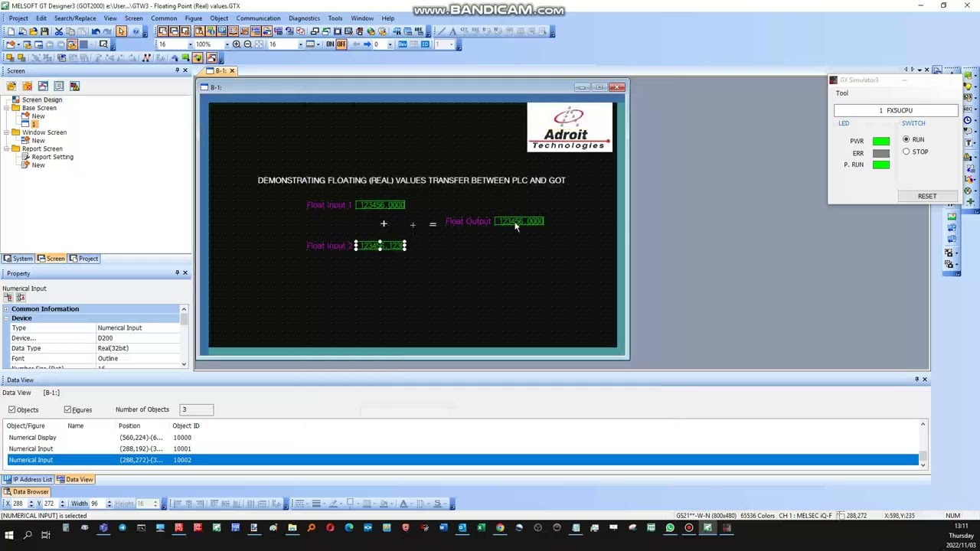Image resolution: width=980 pixels, height=551 pixels.
Task: Select the arrow pointer selection tool
Action: point(121,31)
